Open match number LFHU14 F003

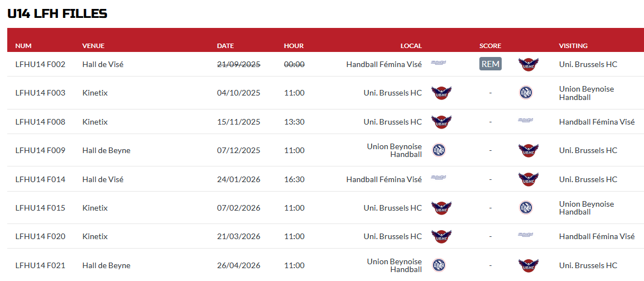pyautogui.click(x=40, y=93)
